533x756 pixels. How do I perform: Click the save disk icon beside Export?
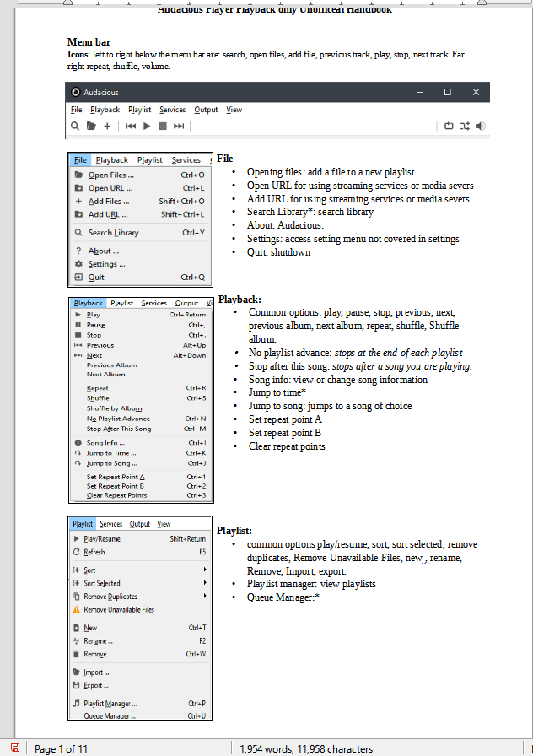pyautogui.click(x=76, y=685)
